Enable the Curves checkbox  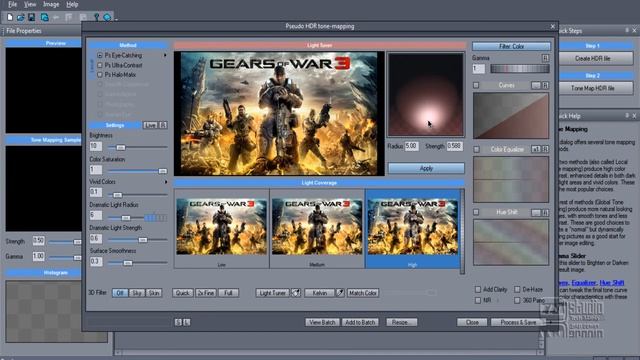(x=476, y=85)
